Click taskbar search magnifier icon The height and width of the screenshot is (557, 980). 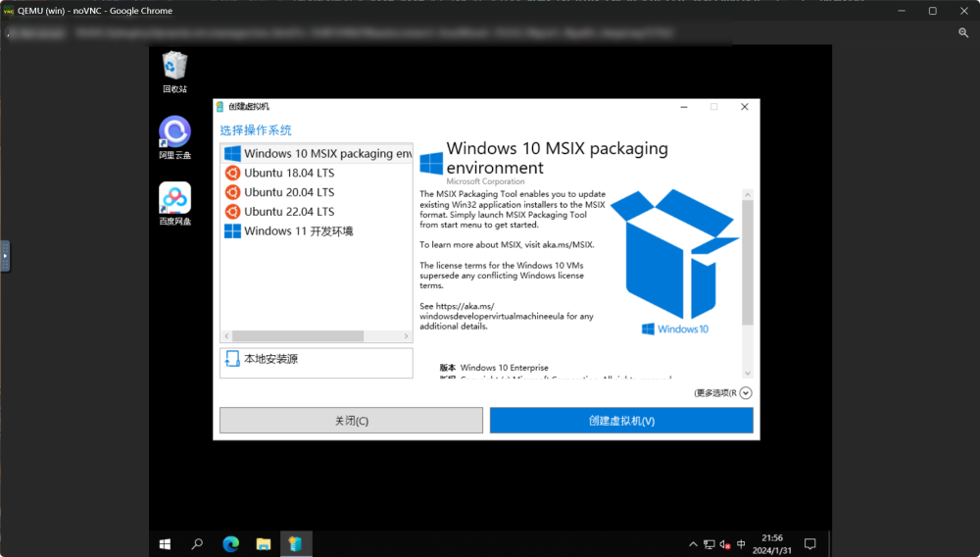(x=197, y=544)
